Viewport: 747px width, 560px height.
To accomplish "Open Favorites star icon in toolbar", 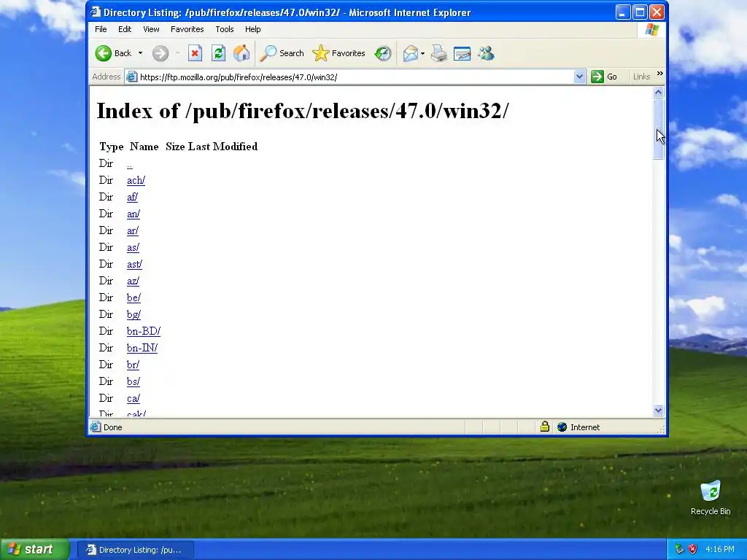I will 321,53.
